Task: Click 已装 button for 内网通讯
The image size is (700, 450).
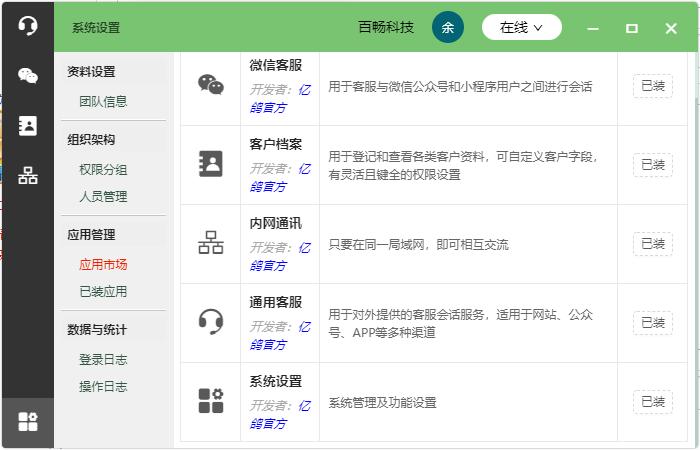Action: 653,244
